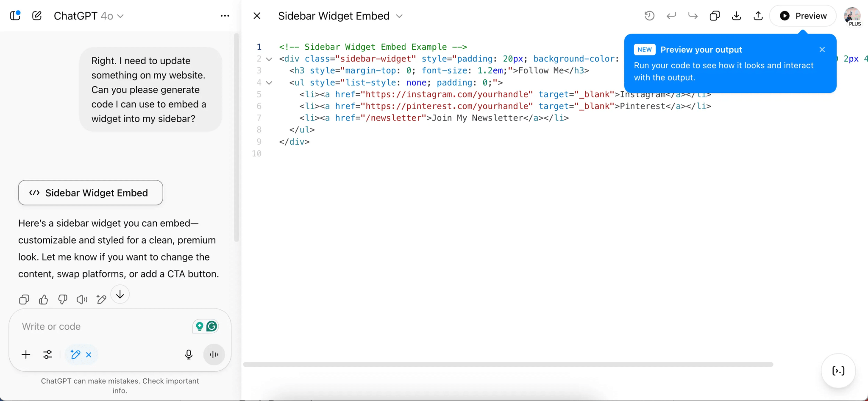Image resolution: width=868 pixels, height=401 pixels.
Task: Read the response aloud
Action: click(x=82, y=300)
